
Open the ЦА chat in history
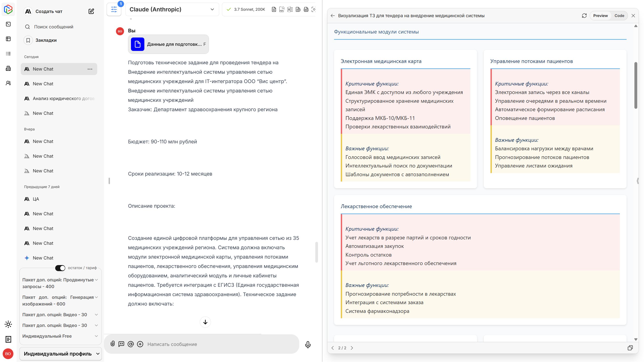pyautogui.click(x=59, y=199)
